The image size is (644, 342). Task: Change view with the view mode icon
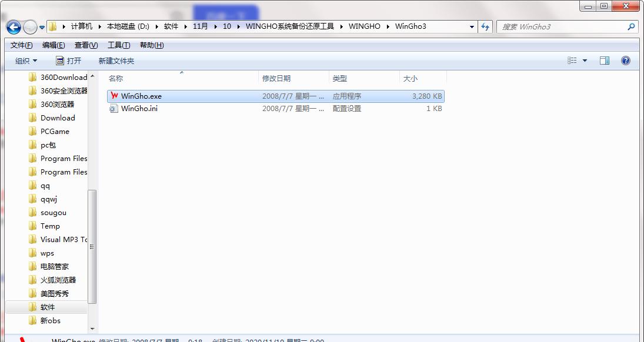pos(572,61)
